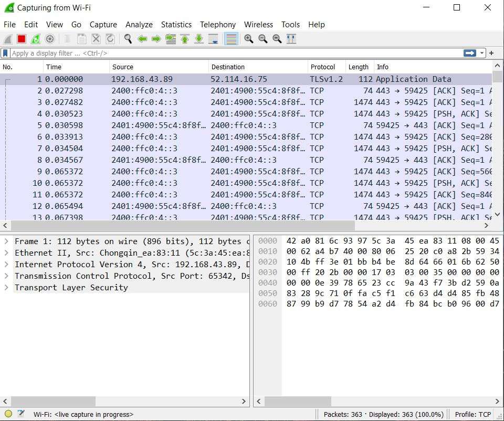
Task: Open the Analyze menu
Action: pos(139,25)
